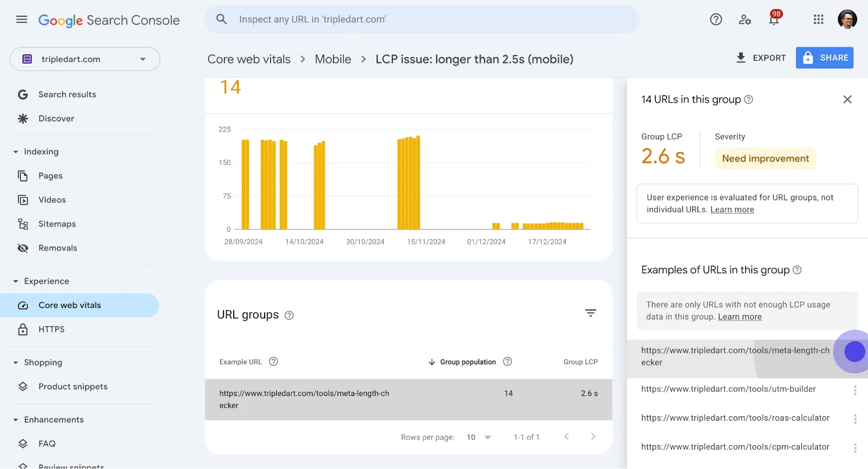Viewport: 868px width, 469px height.
Task: Click the Pages document icon
Action: (x=23, y=176)
